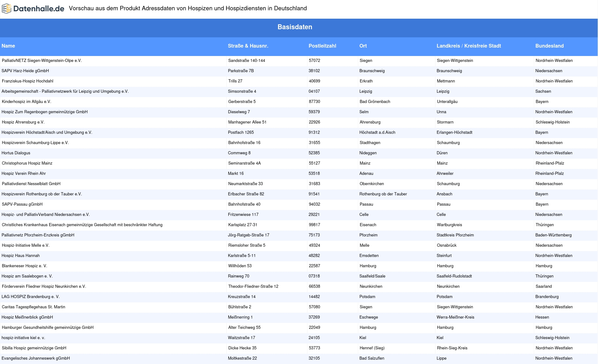This screenshot has height=364, width=598.
Task: Select Hamburger Gesundheitshilfe gemeinnützige GmbH entry
Action: pyautogui.click(x=48, y=328)
